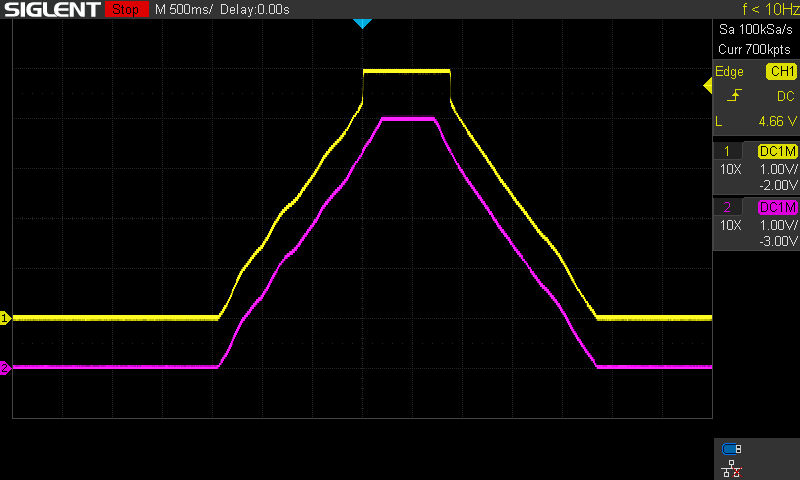Open the yellow DC1M coupling setting
Screen dimensions: 800x480
pyautogui.click(x=777, y=151)
